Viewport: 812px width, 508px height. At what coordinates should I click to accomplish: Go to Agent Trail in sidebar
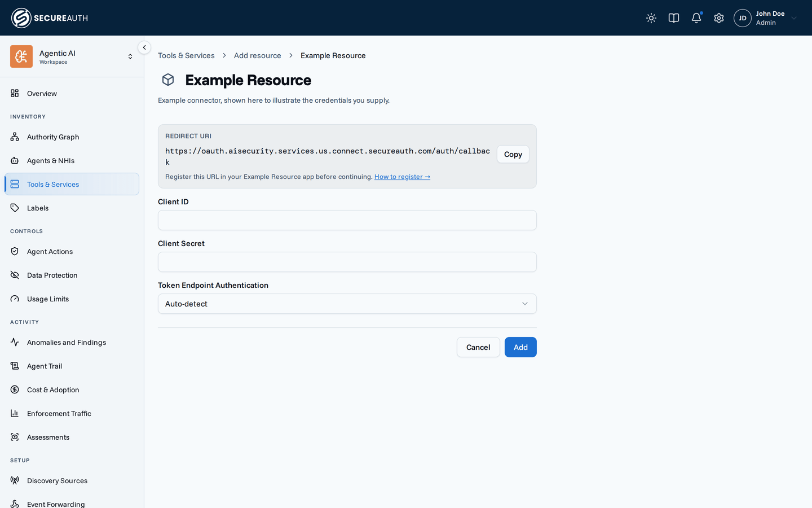[x=72, y=366]
